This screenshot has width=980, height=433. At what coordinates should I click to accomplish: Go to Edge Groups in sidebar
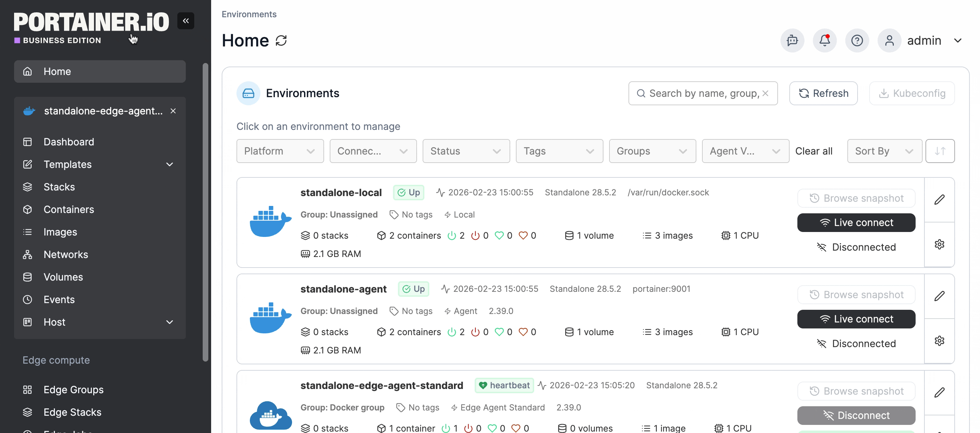point(74,390)
